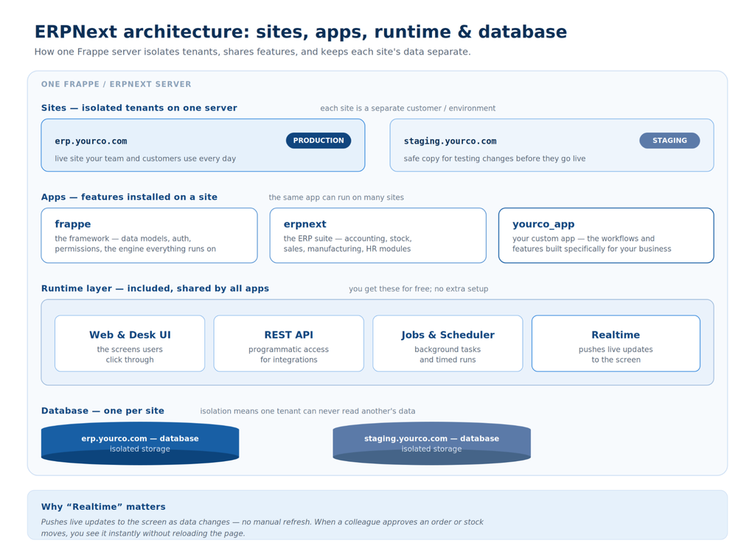Viewport: 755px width, 560px height.
Task: Click the Web & Desk UI box
Action: coord(130,343)
